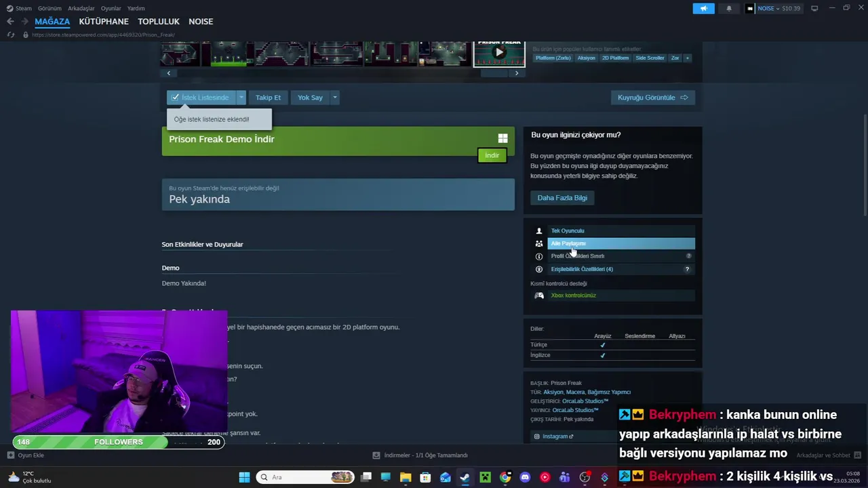Viewport: 868px width, 488px height.
Task: Reload the store page
Action: [x=10, y=35]
